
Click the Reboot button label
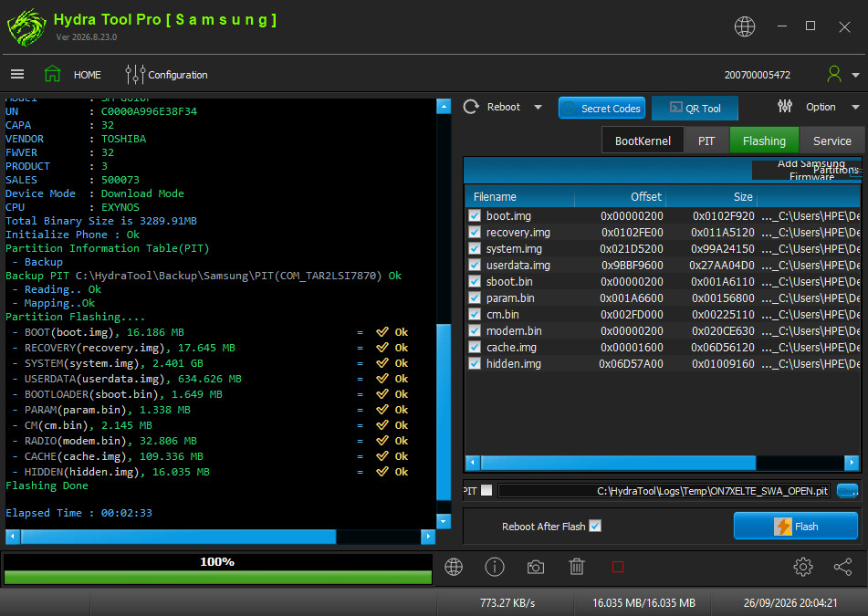[x=503, y=107]
